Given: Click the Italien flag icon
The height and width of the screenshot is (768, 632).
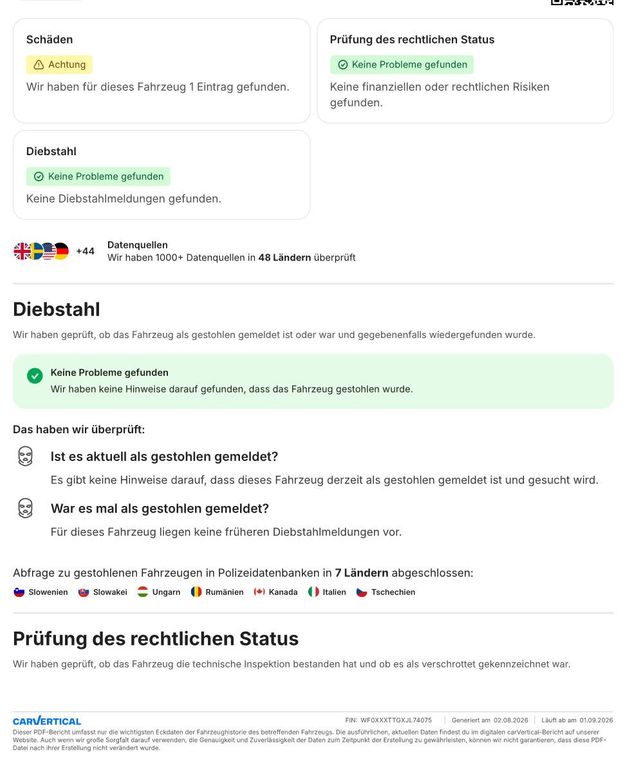Looking at the screenshot, I should [x=314, y=592].
